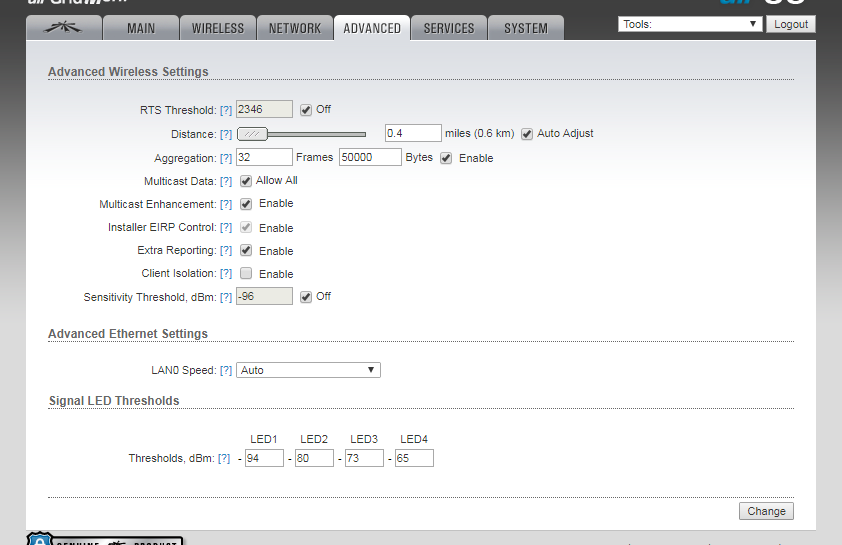Image resolution: width=842 pixels, height=545 pixels.
Task: Enable the Client Isolation checkbox
Action: pos(246,273)
